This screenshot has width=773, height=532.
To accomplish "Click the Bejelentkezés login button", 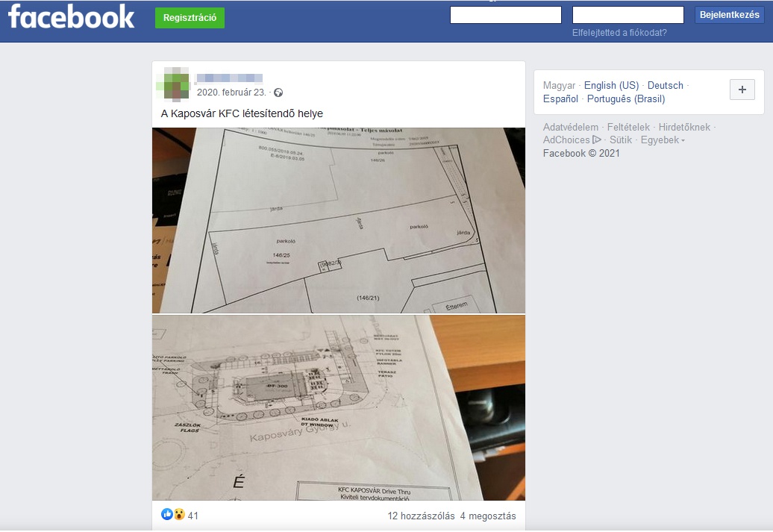I will point(730,15).
